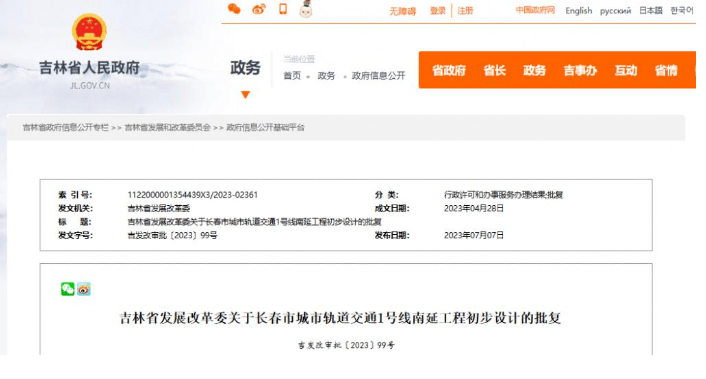Open the 吉事办 navigation tab
The width and height of the screenshot is (706, 379).
click(x=580, y=70)
